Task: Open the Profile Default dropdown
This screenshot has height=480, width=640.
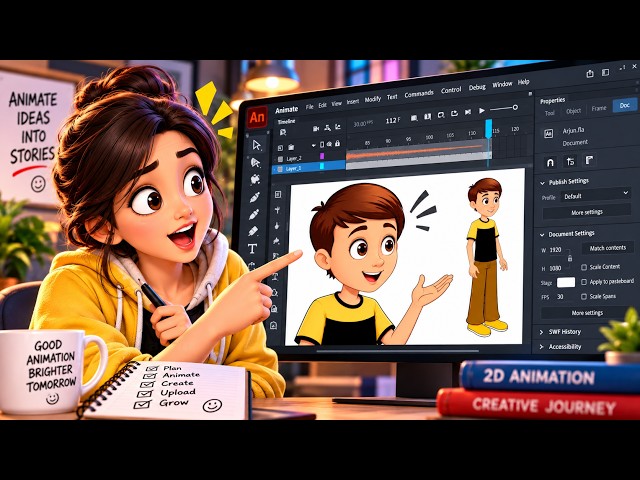Action: [596, 195]
